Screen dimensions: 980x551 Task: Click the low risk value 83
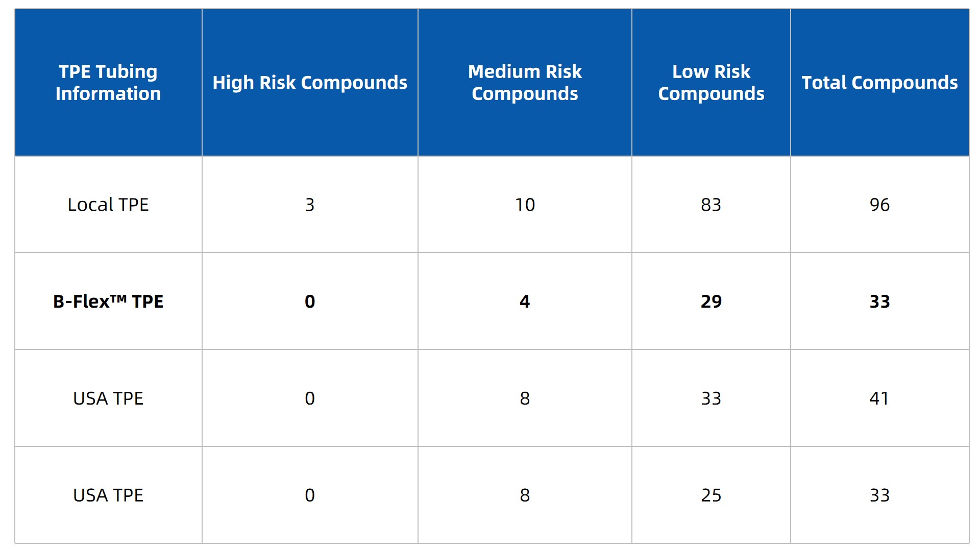tap(711, 205)
